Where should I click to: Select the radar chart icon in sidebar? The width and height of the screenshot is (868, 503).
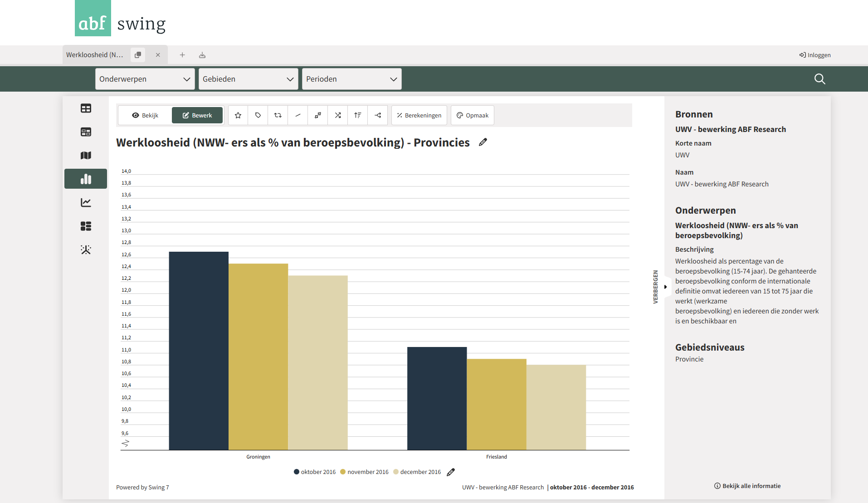[86, 250]
